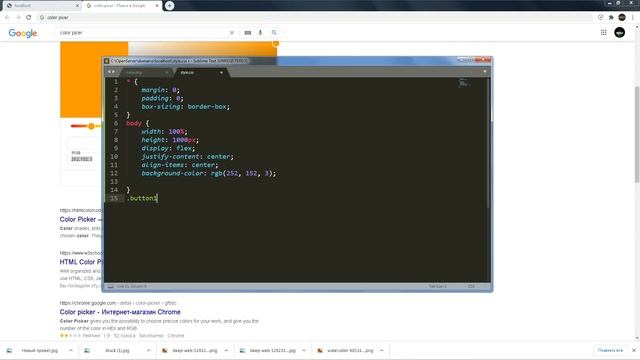Click Show all downloads button
The height and width of the screenshot is (360, 640).
(x=610, y=351)
